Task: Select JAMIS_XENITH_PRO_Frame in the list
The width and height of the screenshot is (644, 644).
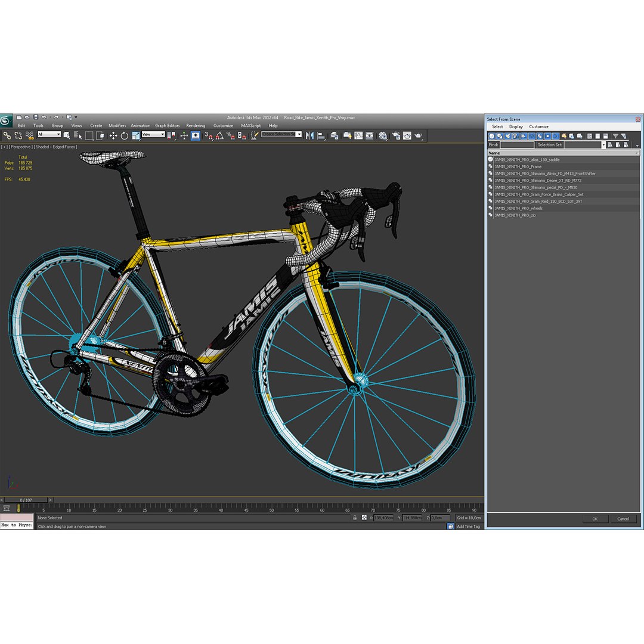Action: point(563,166)
